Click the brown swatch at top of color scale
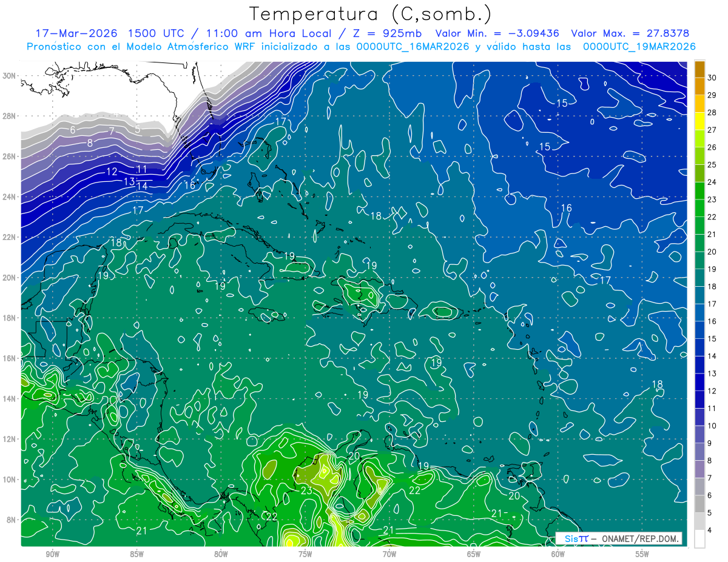 pos(700,69)
